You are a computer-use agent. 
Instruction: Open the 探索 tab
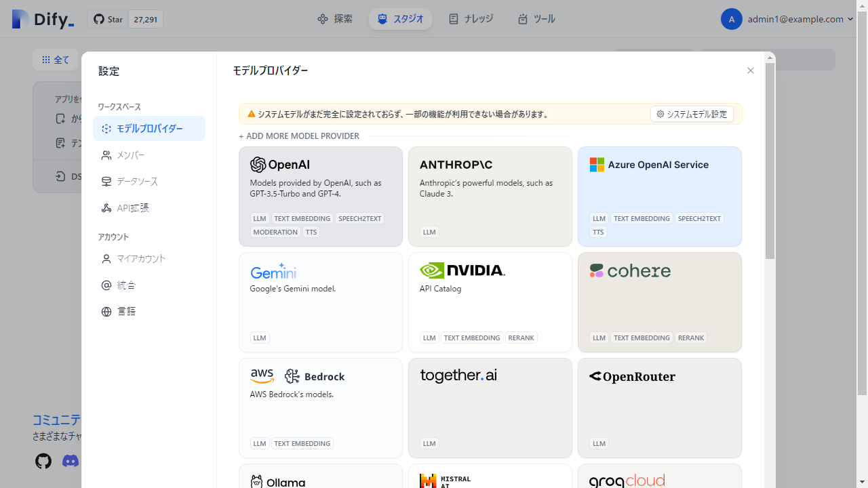coord(335,19)
